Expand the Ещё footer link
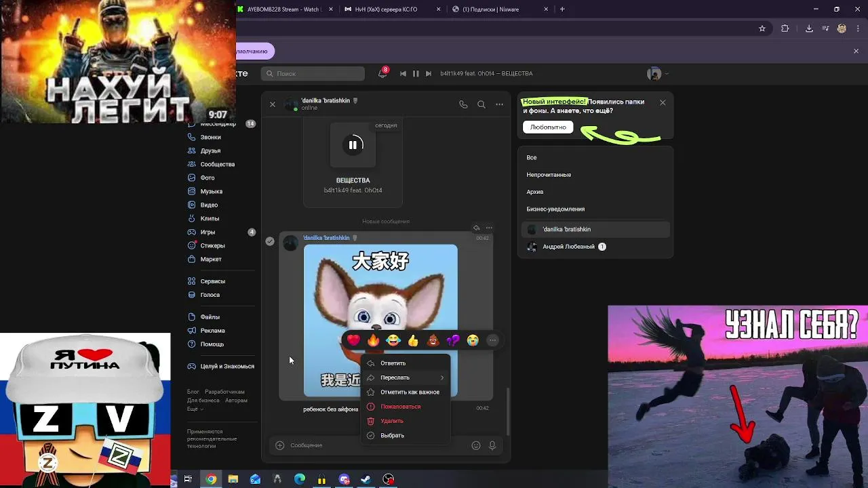Image resolution: width=868 pixels, height=488 pixels. [195, 409]
